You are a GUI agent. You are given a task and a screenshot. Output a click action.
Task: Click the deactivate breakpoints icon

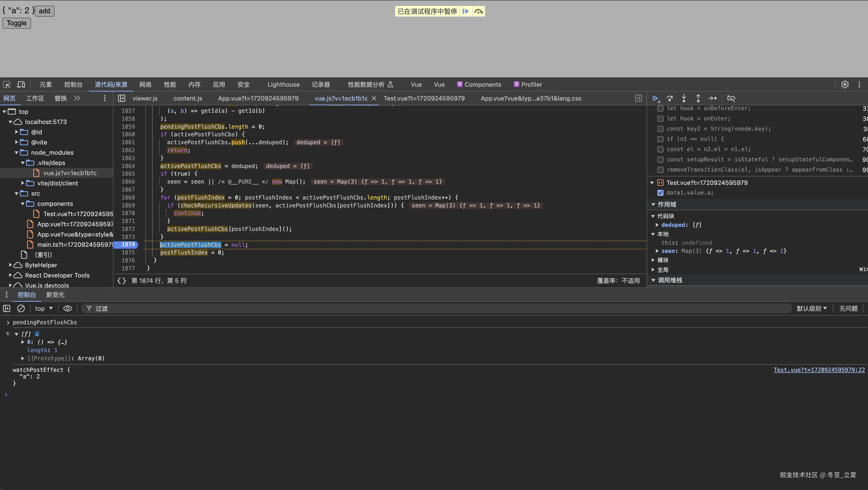point(731,98)
